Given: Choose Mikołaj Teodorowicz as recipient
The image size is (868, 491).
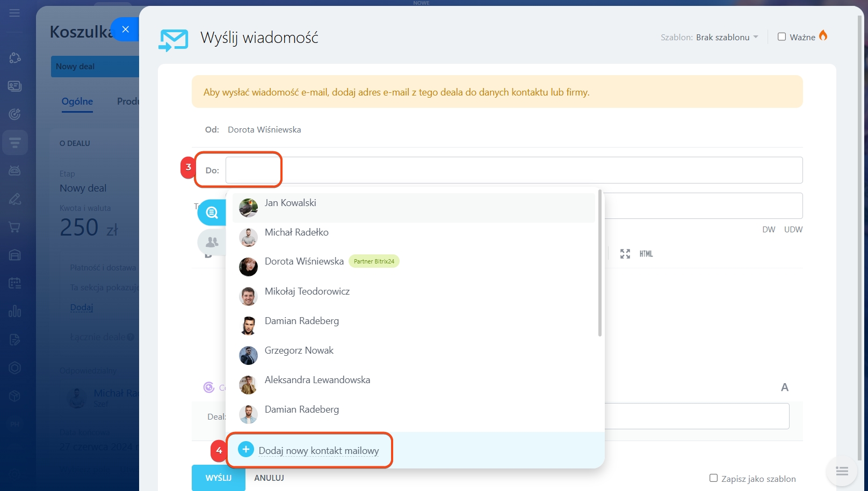Looking at the screenshot, I should [x=307, y=291].
